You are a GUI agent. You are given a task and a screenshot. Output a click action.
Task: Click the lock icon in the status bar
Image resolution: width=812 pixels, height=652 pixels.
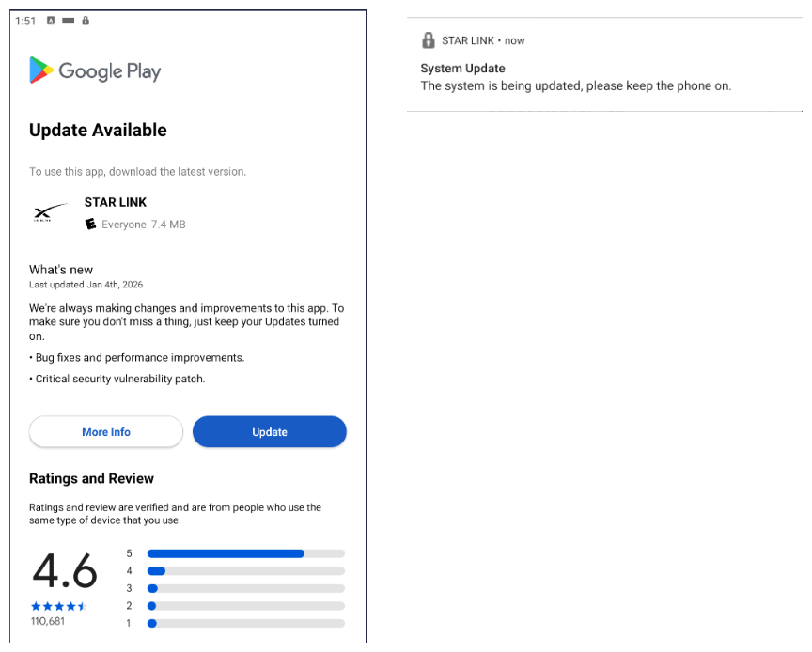86,21
